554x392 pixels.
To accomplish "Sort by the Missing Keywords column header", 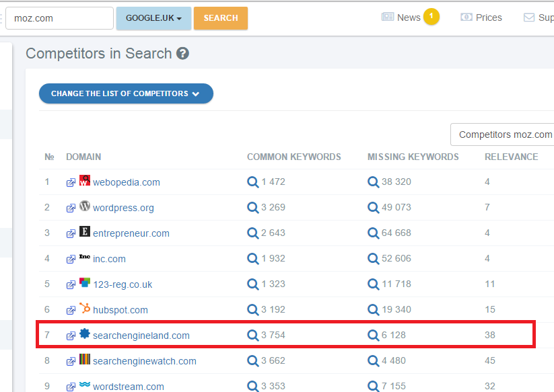I will coord(413,157).
